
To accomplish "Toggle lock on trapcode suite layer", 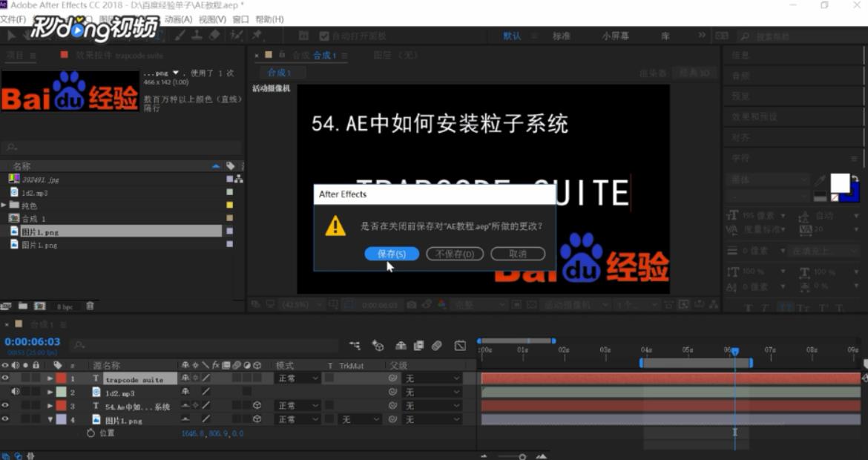I will click(x=36, y=378).
